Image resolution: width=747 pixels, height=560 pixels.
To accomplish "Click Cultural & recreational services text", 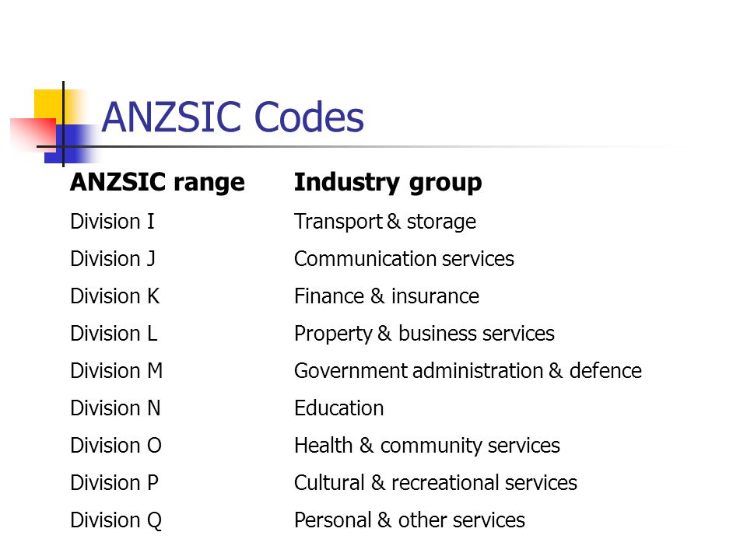I will point(436,483).
